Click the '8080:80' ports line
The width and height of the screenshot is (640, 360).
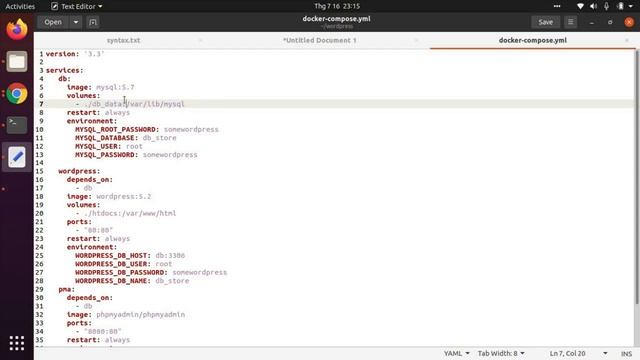pyautogui.click(x=98, y=331)
